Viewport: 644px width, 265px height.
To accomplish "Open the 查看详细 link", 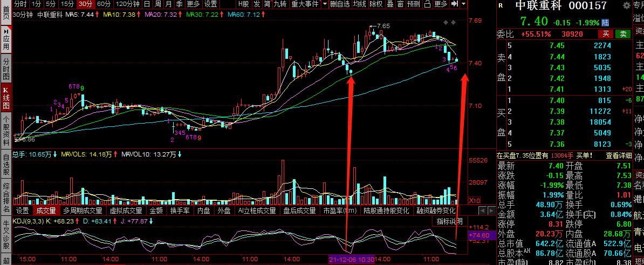I will [x=619, y=155].
